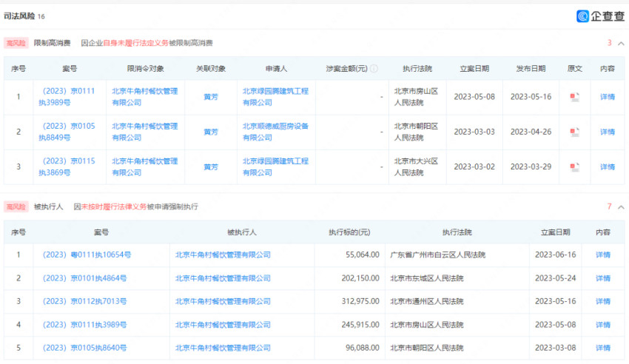Click 限消令对象 column header

pyautogui.click(x=145, y=69)
